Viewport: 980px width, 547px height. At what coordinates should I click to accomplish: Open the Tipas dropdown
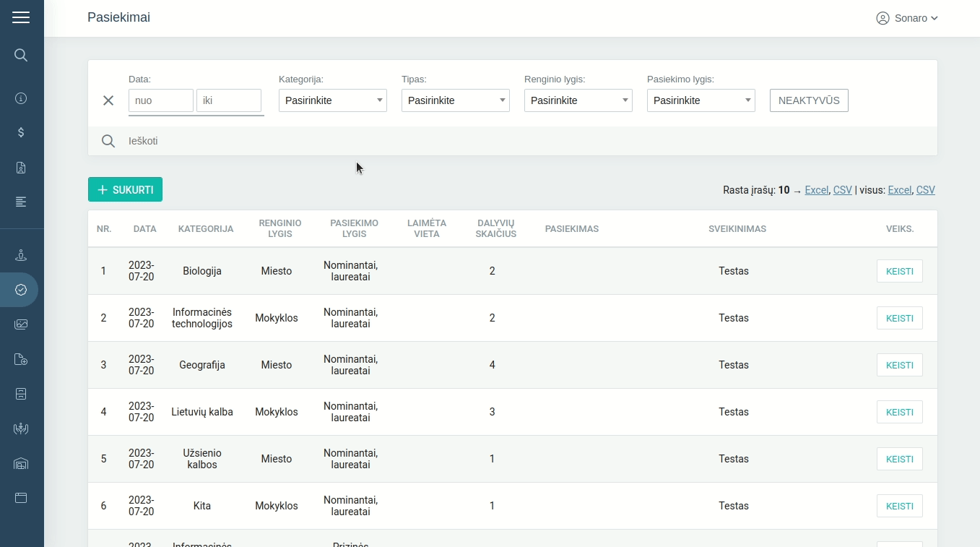[456, 100]
